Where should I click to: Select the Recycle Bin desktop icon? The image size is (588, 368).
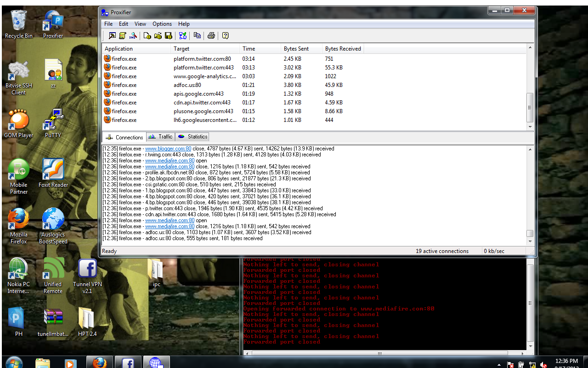tap(19, 25)
